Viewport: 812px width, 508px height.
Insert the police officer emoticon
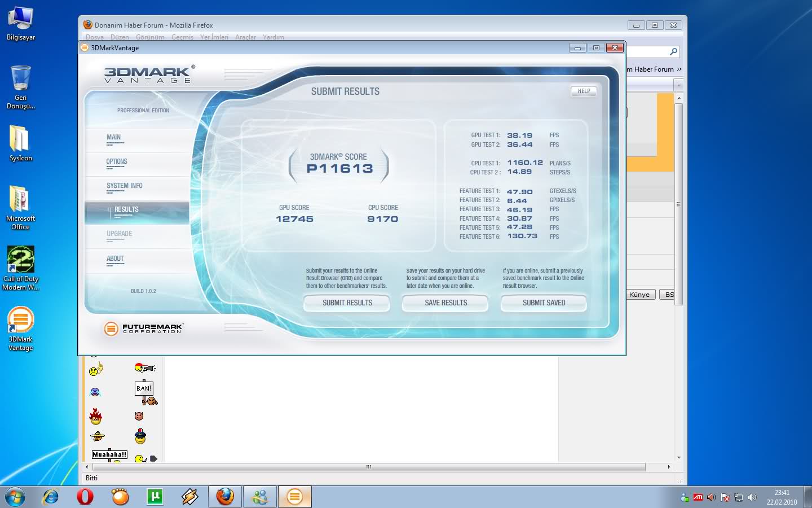tap(140, 436)
